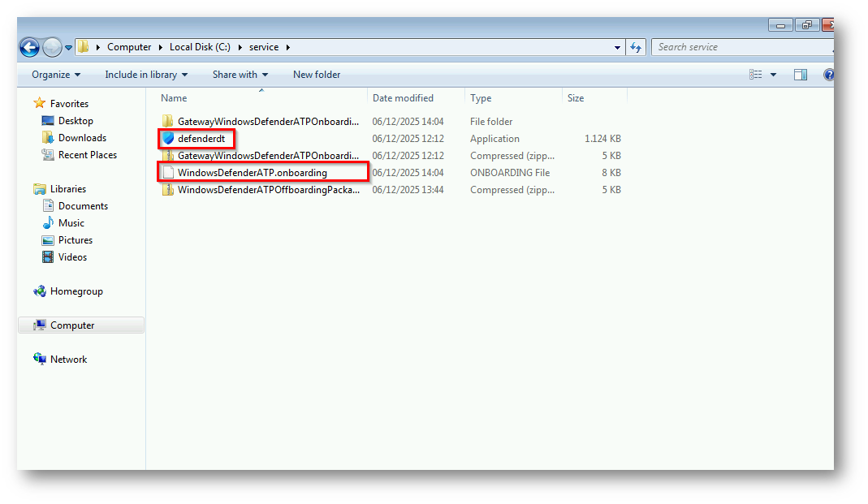
Task: Click the defenderdt shield application icon
Action: [168, 138]
